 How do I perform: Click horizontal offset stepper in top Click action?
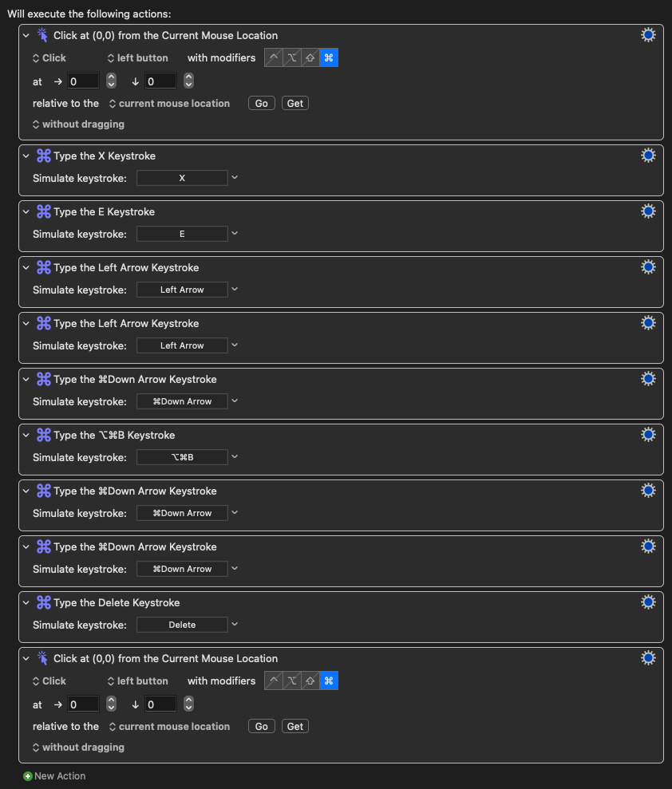pos(111,81)
